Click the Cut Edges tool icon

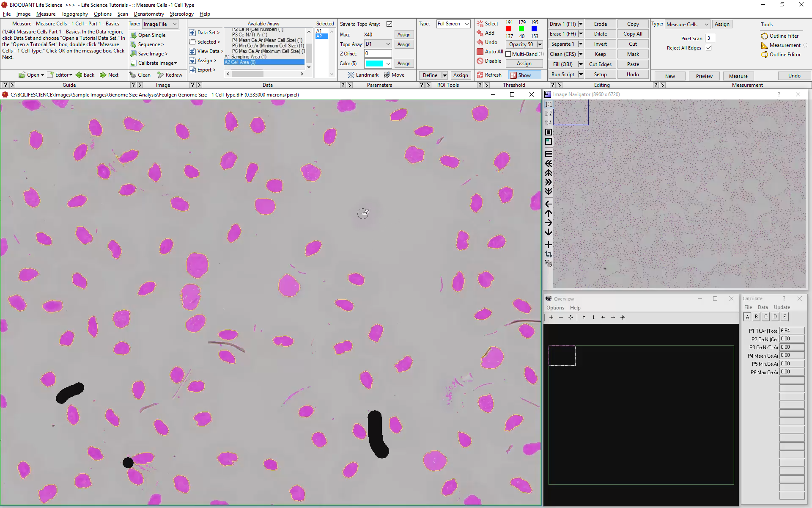601,64
